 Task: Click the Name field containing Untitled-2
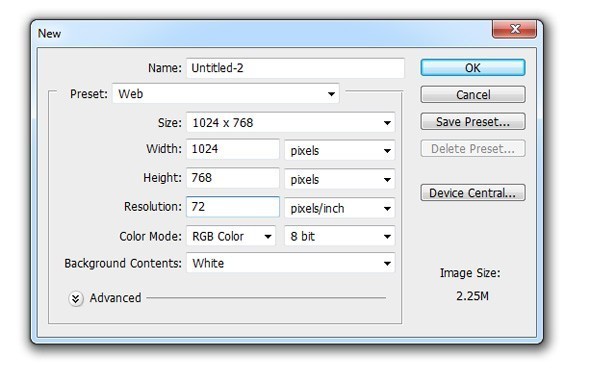295,68
